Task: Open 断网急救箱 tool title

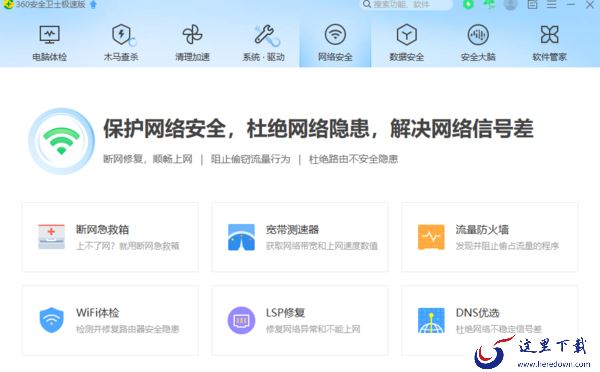Action: (102, 230)
